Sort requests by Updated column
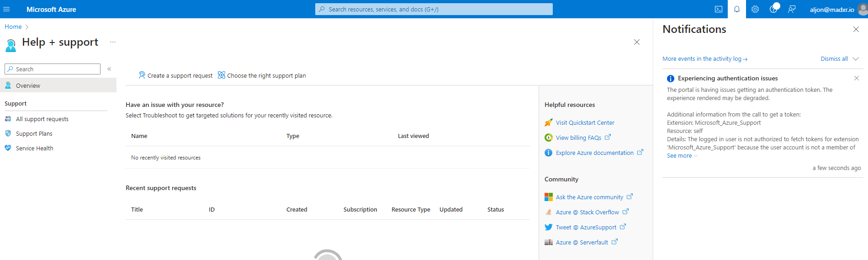 click(x=451, y=210)
